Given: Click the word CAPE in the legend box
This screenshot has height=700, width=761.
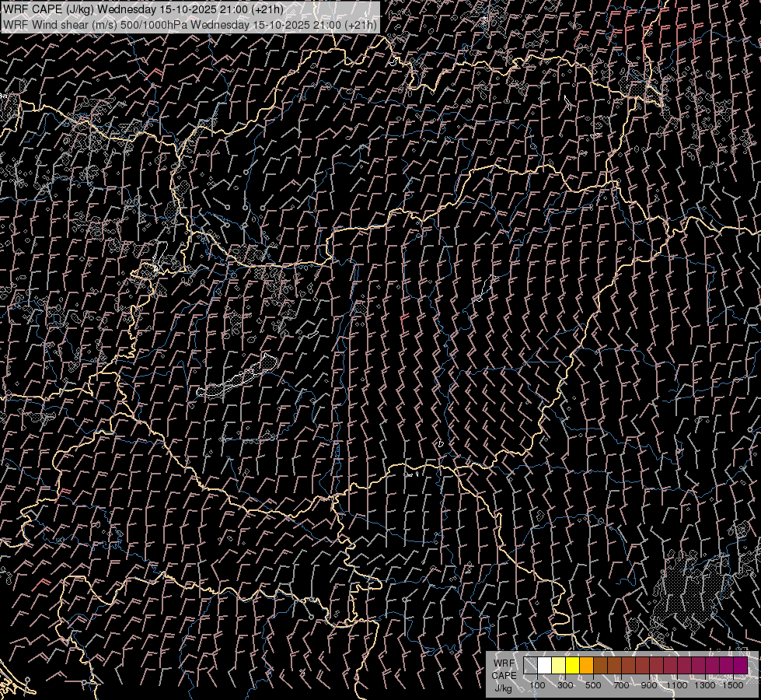Looking at the screenshot, I should point(504,675).
